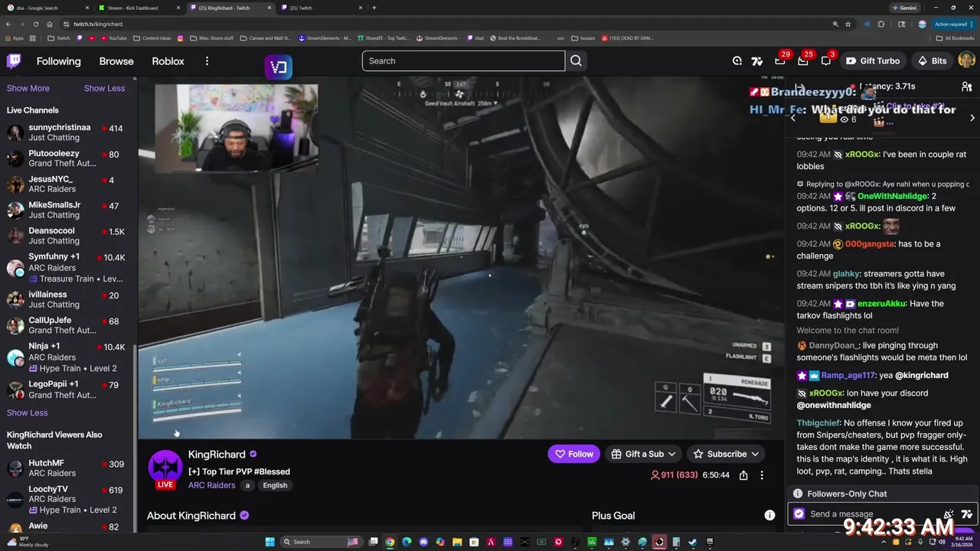Click the user profile avatar

966,60
